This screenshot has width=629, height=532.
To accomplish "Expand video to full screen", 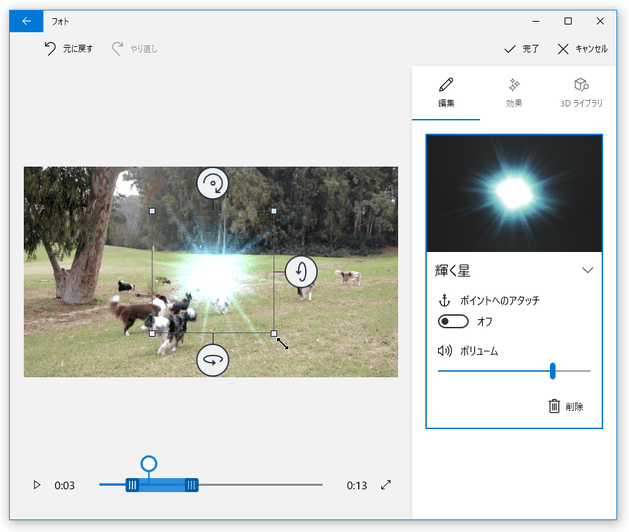I will [x=386, y=485].
